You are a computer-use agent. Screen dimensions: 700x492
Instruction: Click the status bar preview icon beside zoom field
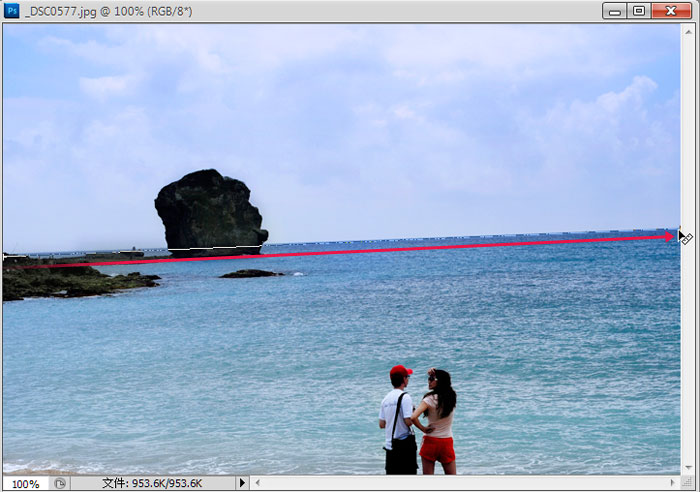[x=60, y=483]
